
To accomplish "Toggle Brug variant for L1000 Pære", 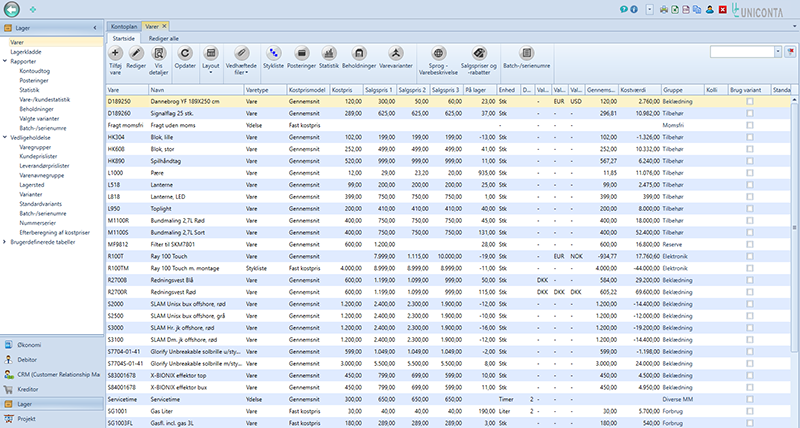I will click(749, 173).
